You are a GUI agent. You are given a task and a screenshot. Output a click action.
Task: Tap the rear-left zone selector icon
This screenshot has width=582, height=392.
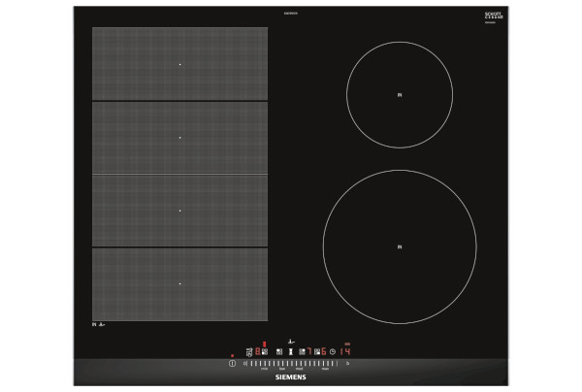coord(279,351)
